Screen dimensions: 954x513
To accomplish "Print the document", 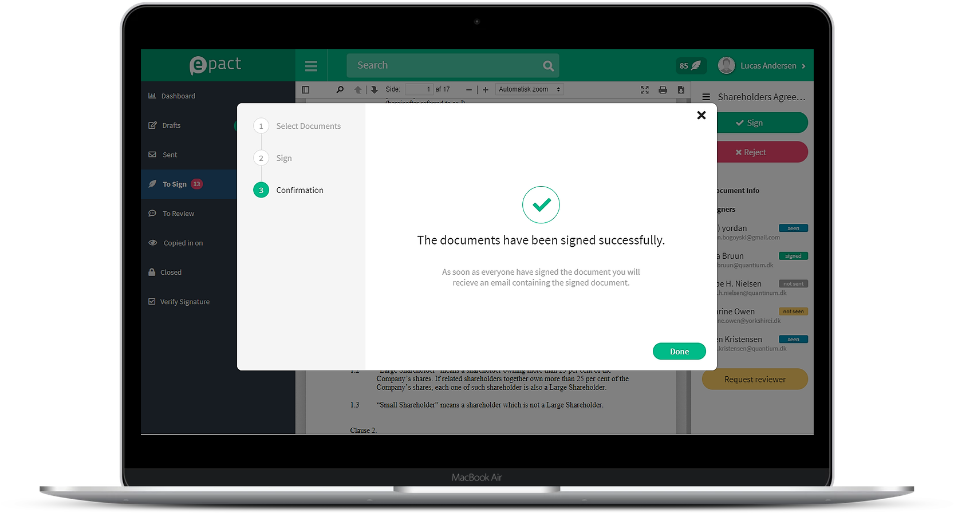I will pos(663,89).
